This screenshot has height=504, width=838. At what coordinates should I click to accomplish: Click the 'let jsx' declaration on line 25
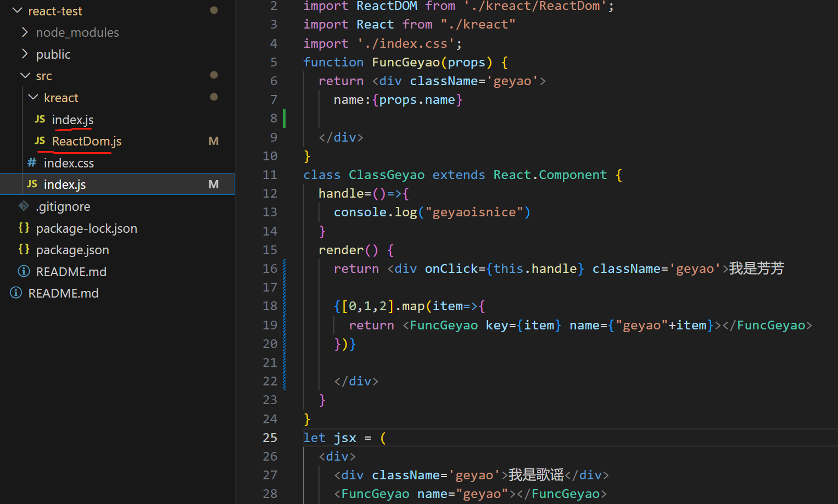click(330, 438)
